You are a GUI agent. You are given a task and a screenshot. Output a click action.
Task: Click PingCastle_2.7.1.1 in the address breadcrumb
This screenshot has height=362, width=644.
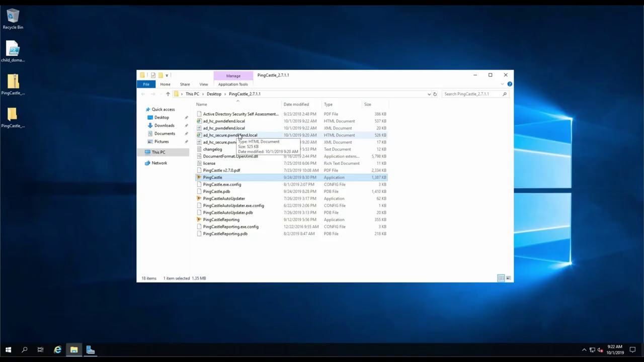pos(245,94)
